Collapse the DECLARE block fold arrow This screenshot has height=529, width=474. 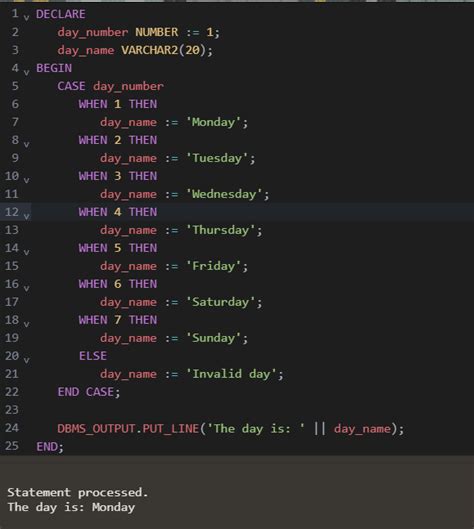[x=26, y=18]
